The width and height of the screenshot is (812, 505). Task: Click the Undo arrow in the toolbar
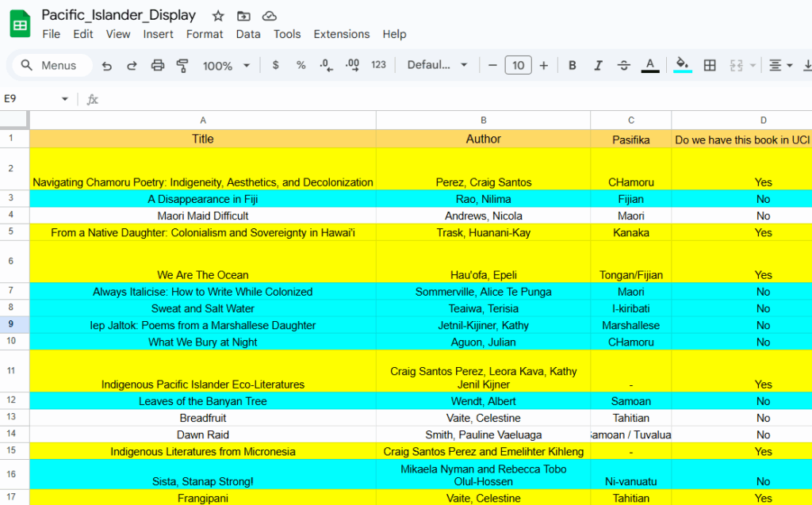click(x=107, y=66)
